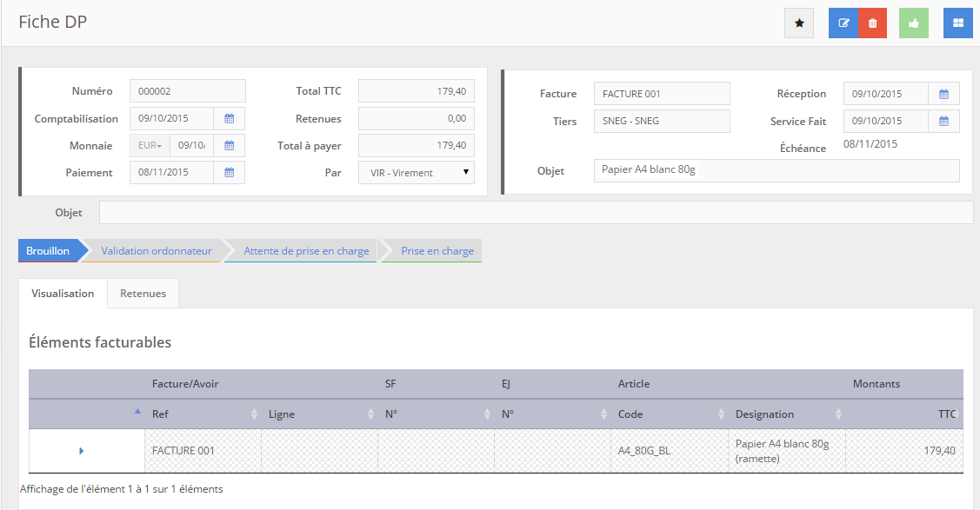Click the green thumbs-up validate icon

coord(913,23)
